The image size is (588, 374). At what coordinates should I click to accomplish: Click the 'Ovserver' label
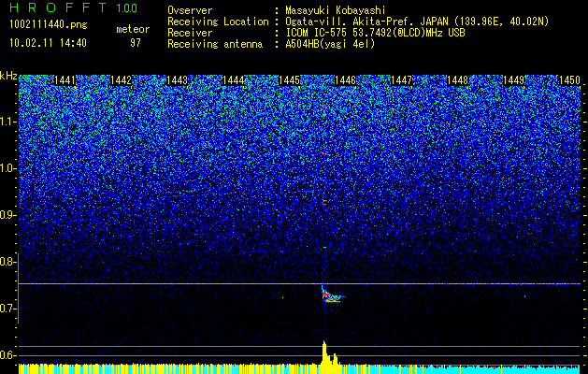click(190, 10)
